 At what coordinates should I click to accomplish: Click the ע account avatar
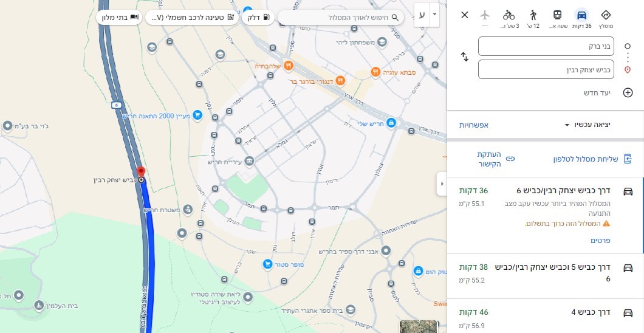point(422,15)
